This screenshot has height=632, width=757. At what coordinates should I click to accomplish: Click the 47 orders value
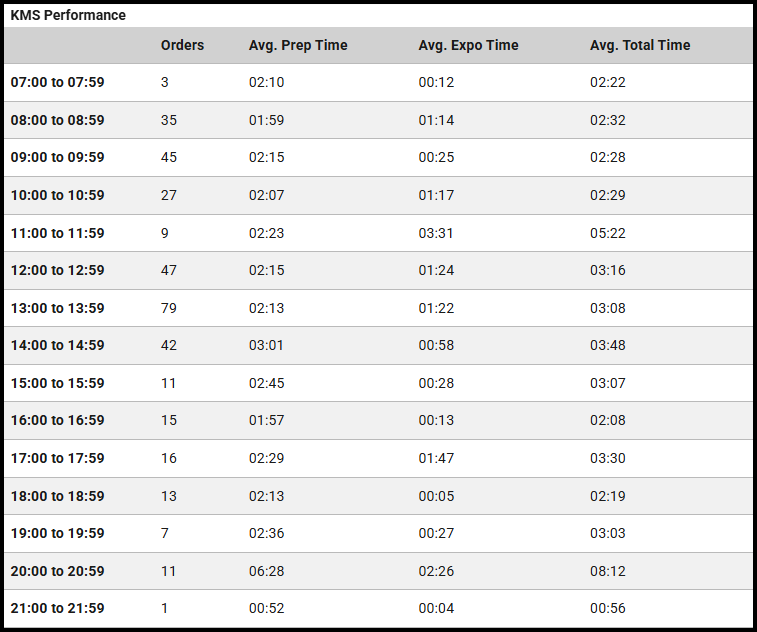click(x=169, y=270)
